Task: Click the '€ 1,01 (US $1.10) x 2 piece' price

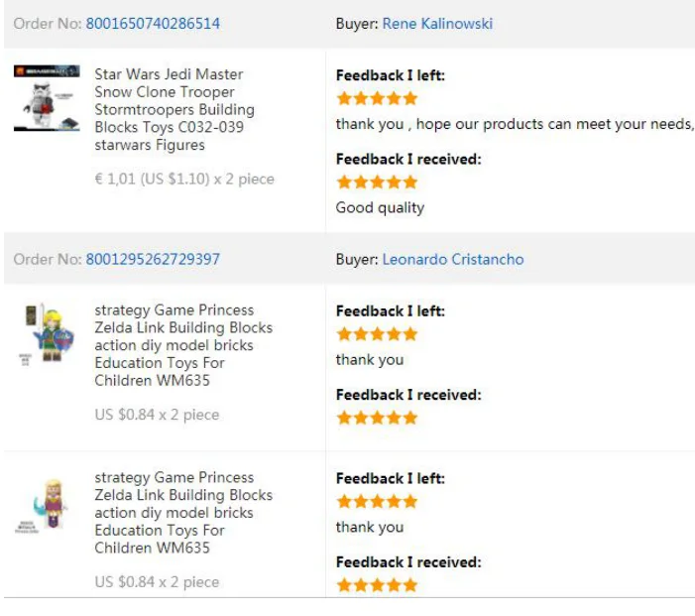Action: click(184, 179)
